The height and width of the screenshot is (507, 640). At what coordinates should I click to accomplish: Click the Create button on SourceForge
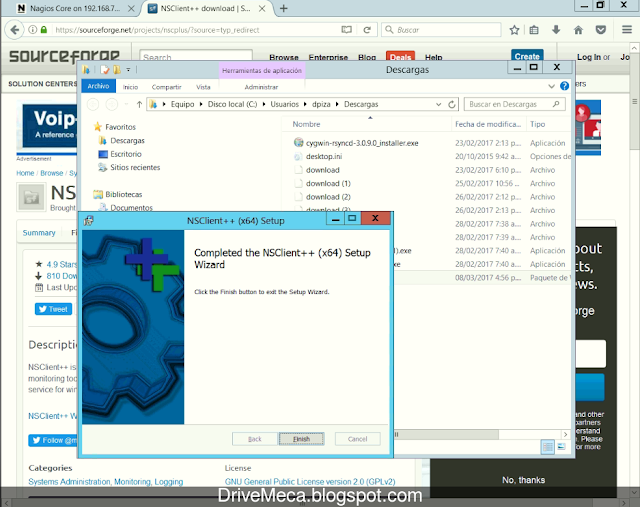click(527, 56)
